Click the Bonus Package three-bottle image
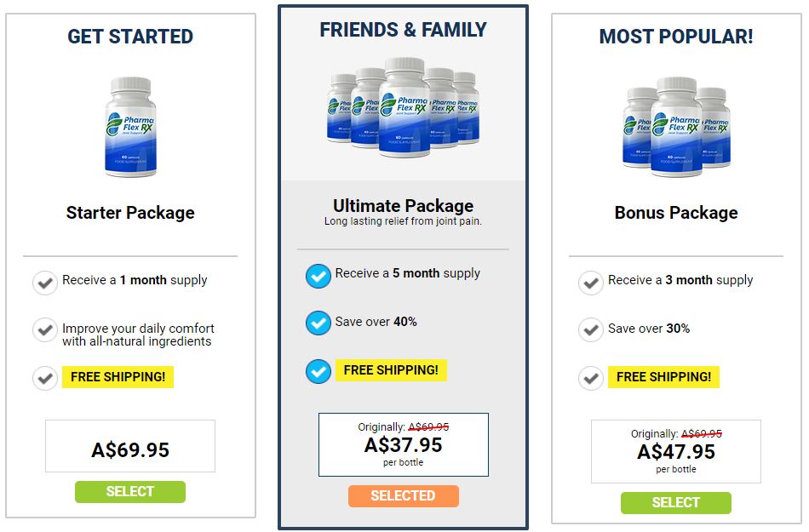Image resolution: width=809 pixels, height=532 pixels. point(676,127)
